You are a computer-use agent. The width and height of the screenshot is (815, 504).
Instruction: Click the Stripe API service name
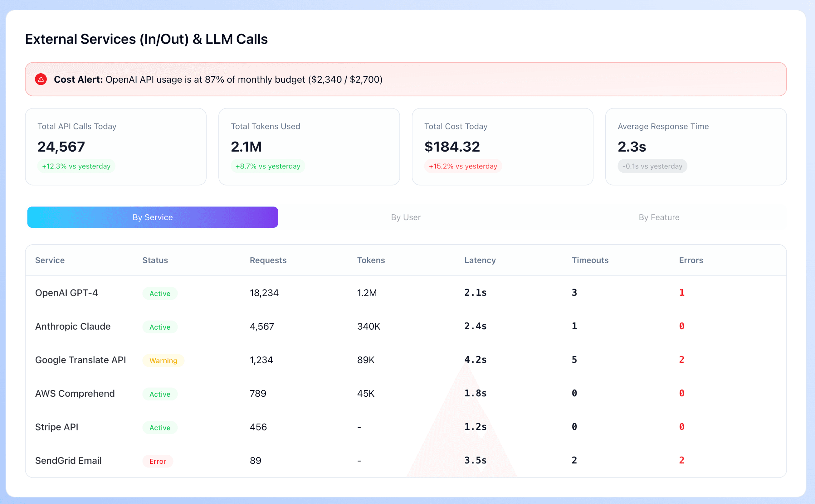(56, 427)
